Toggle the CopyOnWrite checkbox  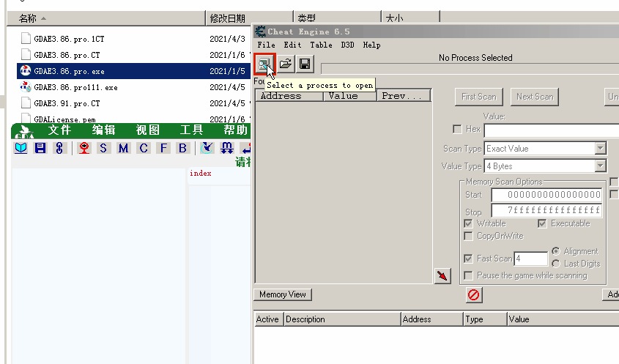coord(468,236)
